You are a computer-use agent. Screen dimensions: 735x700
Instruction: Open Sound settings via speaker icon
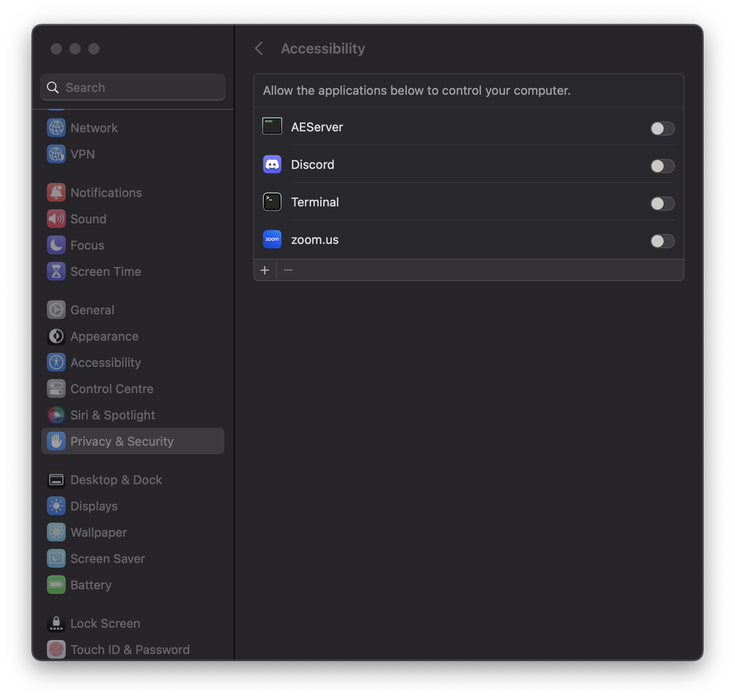click(x=56, y=219)
